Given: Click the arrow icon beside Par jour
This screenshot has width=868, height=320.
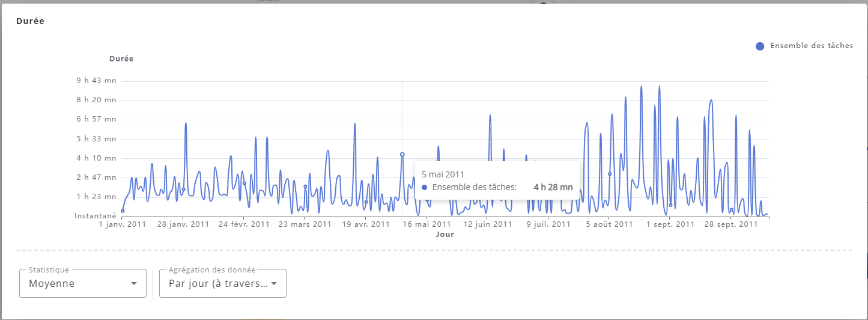Looking at the screenshot, I should point(274,284).
